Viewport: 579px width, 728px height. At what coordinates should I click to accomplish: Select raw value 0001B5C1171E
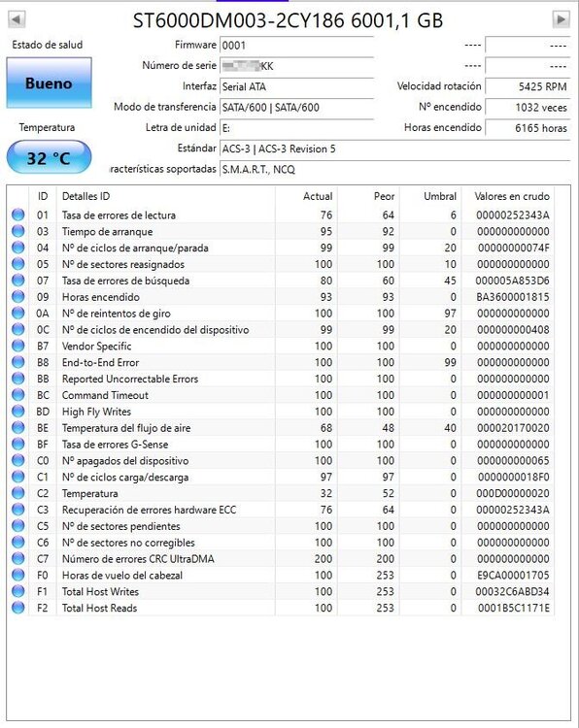[514, 608]
